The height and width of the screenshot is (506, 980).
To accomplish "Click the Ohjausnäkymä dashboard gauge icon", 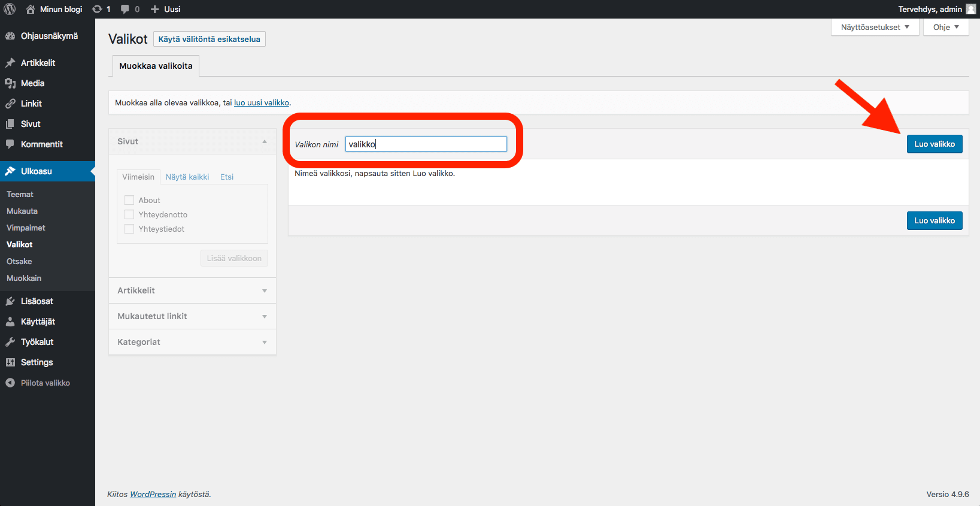I will click(x=10, y=36).
